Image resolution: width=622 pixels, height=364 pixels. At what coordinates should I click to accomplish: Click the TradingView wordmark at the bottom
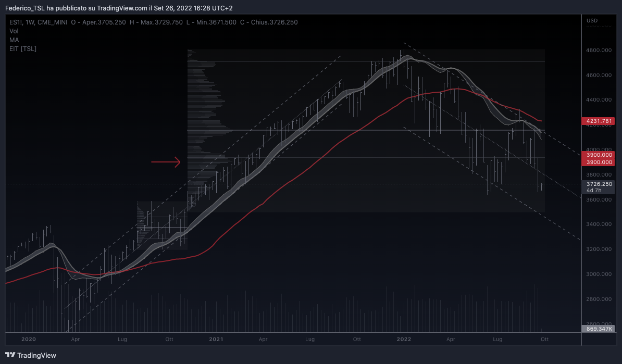[x=36, y=355]
